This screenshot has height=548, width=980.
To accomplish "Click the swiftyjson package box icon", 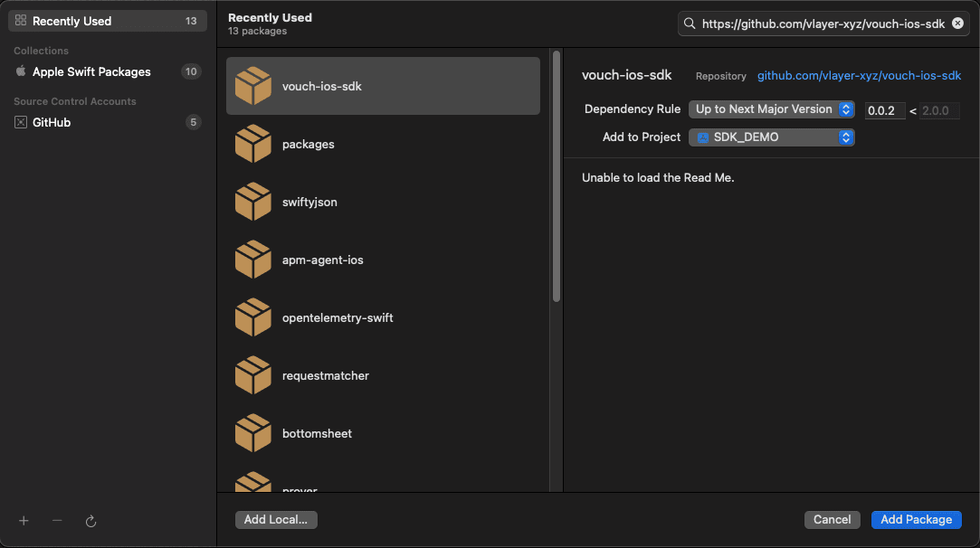I will 253,201.
